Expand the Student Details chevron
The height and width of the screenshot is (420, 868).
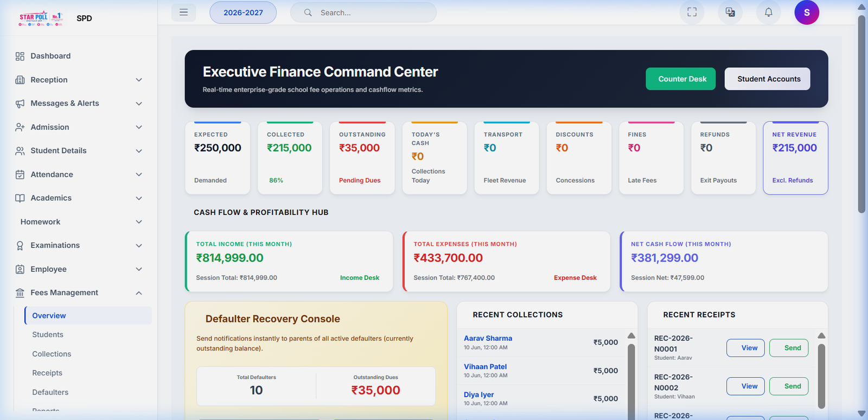coord(139,151)
